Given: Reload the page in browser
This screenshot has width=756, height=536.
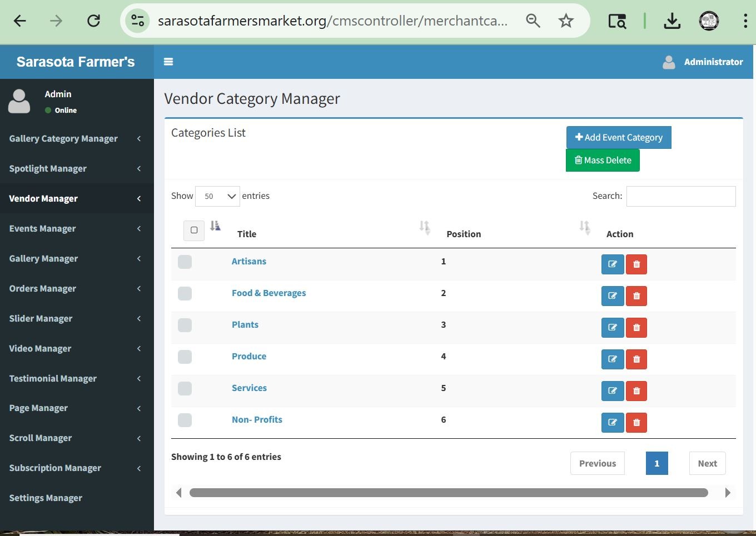Looking at the screenshot, I should coord(93,21).
